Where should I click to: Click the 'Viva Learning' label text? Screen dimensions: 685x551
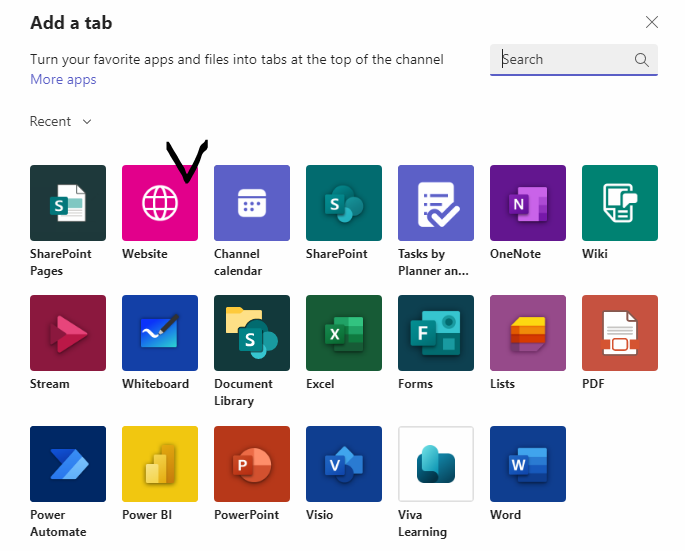click(x=422, y=523)
